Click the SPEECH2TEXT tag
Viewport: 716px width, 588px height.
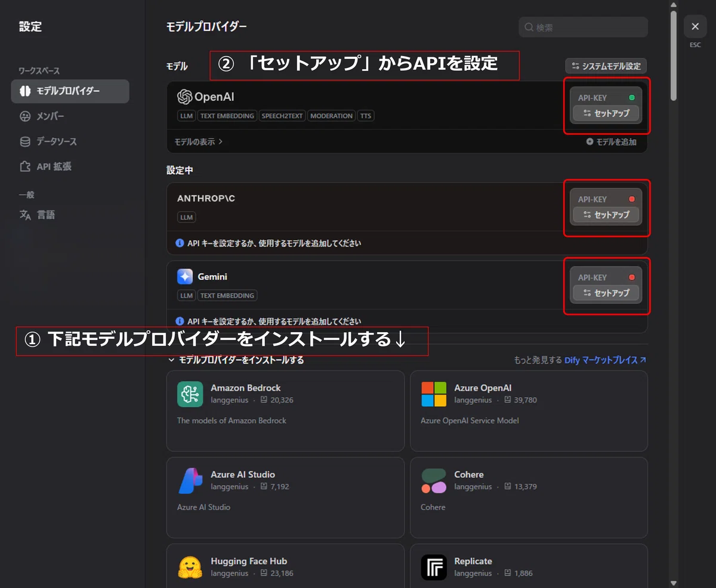[x=282, y=116]
